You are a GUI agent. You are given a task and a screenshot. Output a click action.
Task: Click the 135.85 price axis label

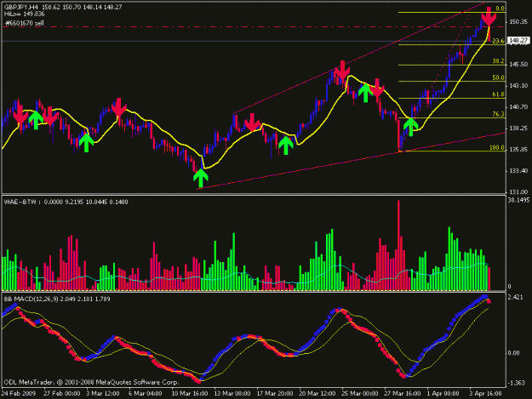[518, 150]
